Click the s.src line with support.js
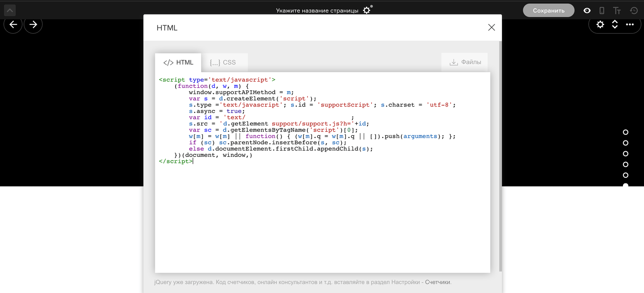Screen dimensions: 644x293 (279, 123)
